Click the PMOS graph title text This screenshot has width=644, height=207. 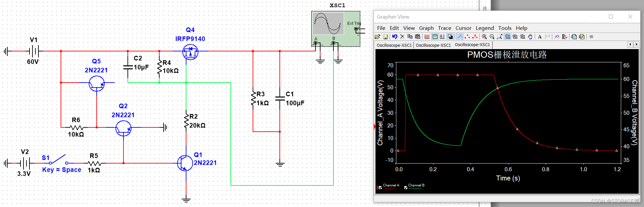[x=507, y=55]
